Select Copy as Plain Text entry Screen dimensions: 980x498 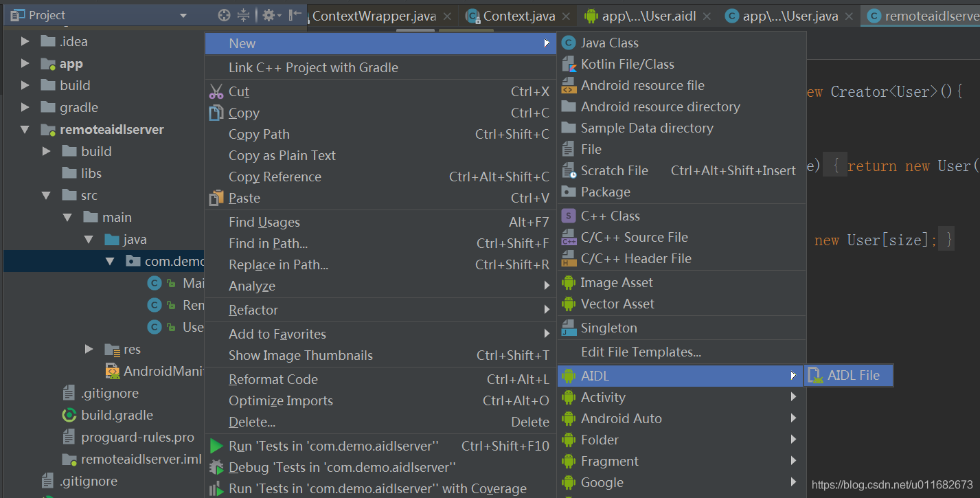381,155
